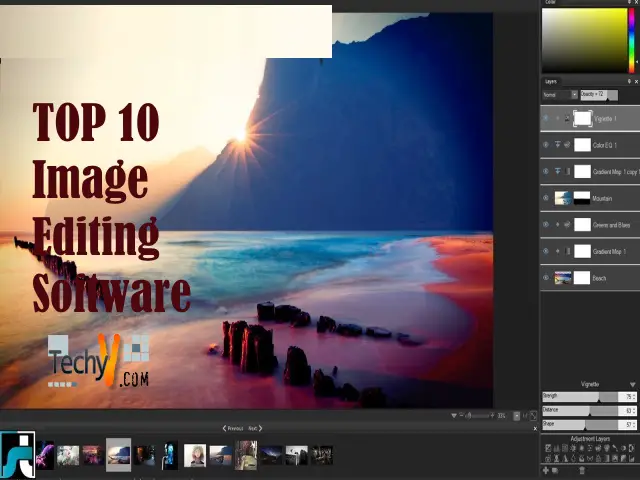Click the last icon in top adjustment row
640x480 pixels.
(x=631, y=448)
